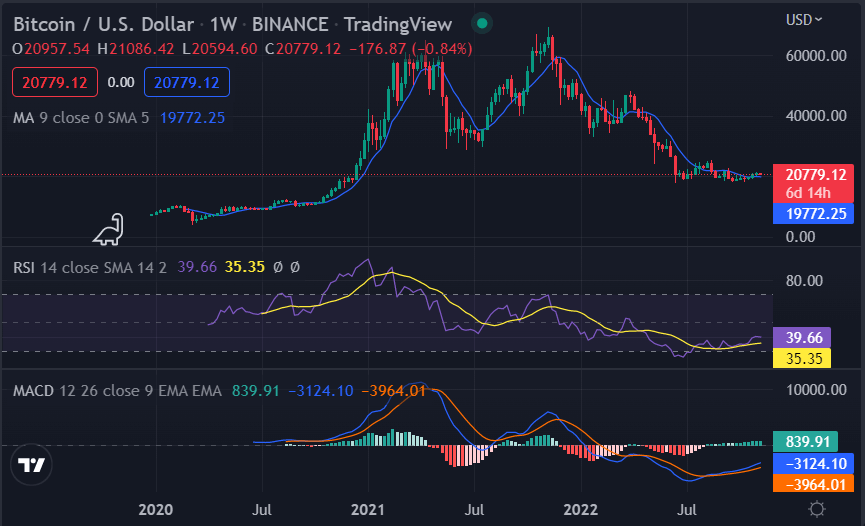Select the MACD 12 26 close 9 EMA EMA legend
The height and width of the screenshot is (526, 865).
tap(117, 391)
